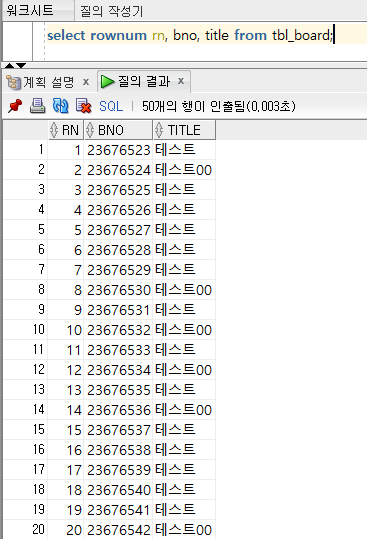Click the delete results icon

tap(84, 106)
